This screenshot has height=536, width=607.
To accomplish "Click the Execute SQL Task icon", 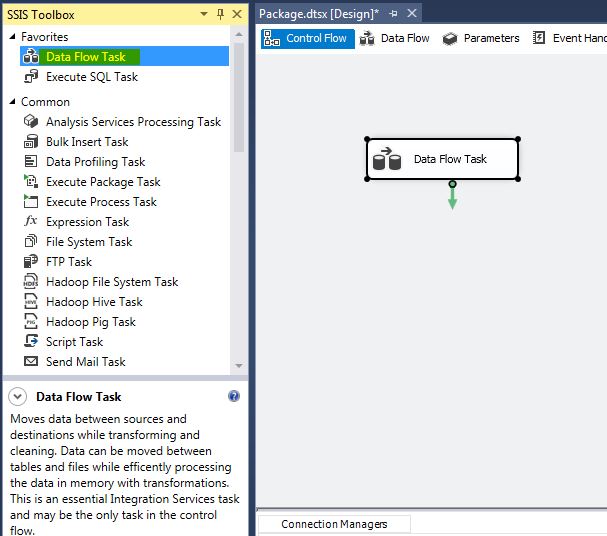I will pos(31,77).
